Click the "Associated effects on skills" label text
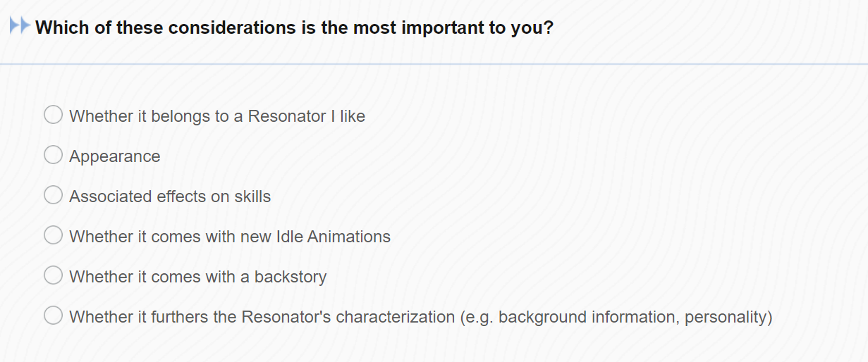This screenshot has height=362, width=868. click(170, 196)
